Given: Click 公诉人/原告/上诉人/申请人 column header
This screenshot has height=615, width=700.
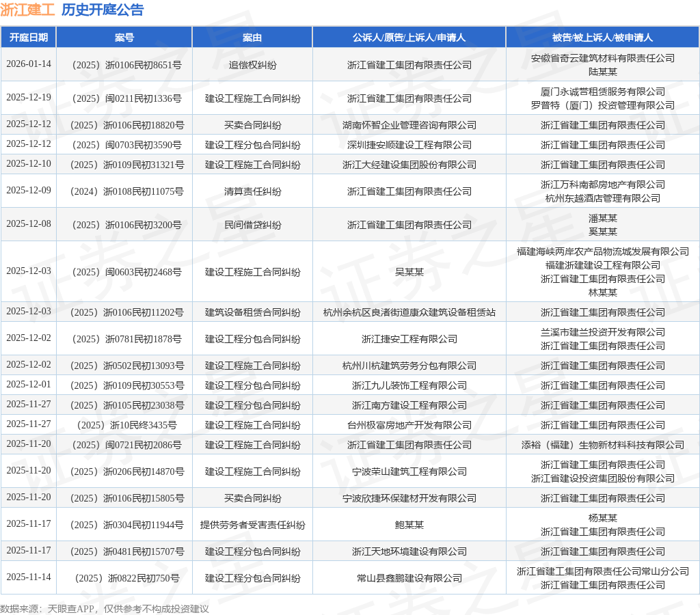Looking at the screenshot, I should [409, 38].
